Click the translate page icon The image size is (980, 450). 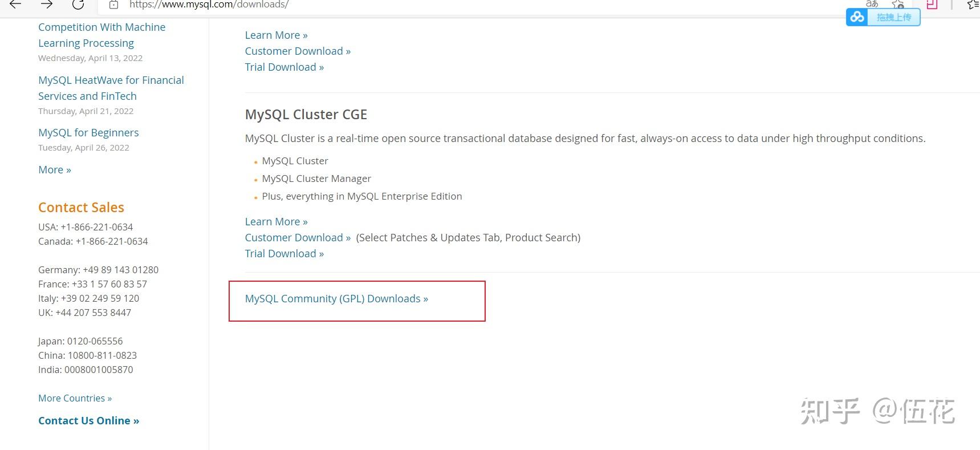click(872, 3)
